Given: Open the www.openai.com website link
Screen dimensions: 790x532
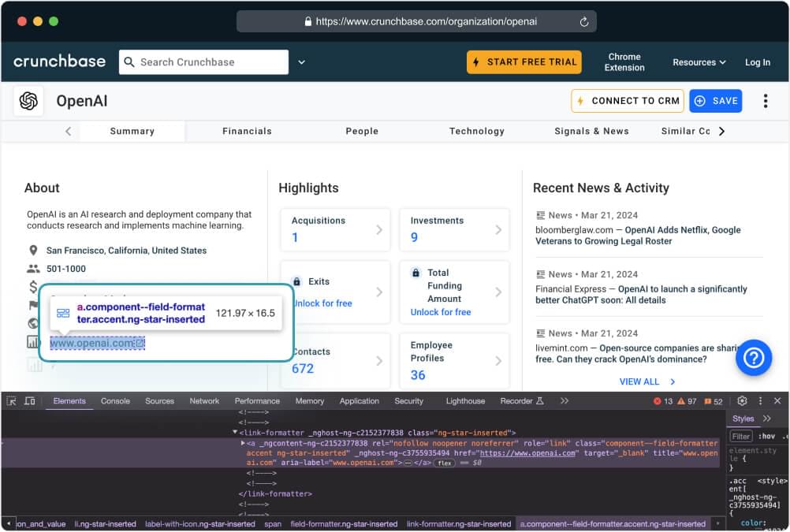Looking at the screenshot, I should click(x=93, y=344).
